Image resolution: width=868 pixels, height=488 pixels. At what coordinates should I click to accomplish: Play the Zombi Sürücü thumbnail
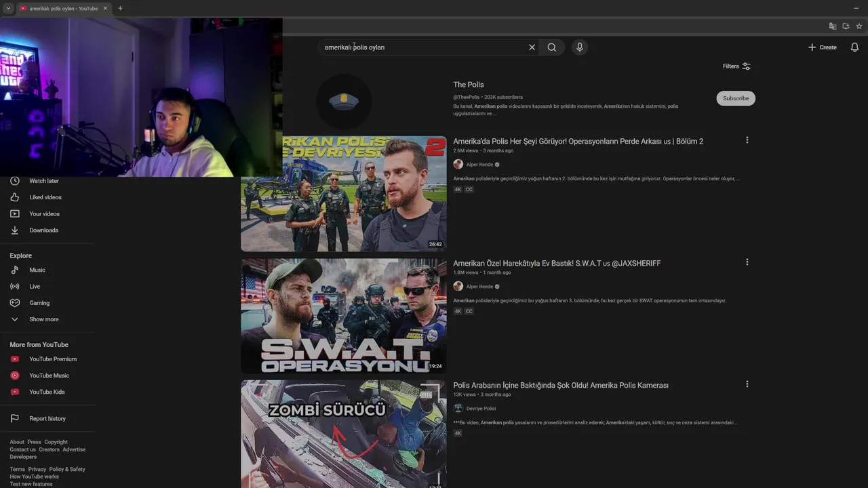tap(344, 434)
